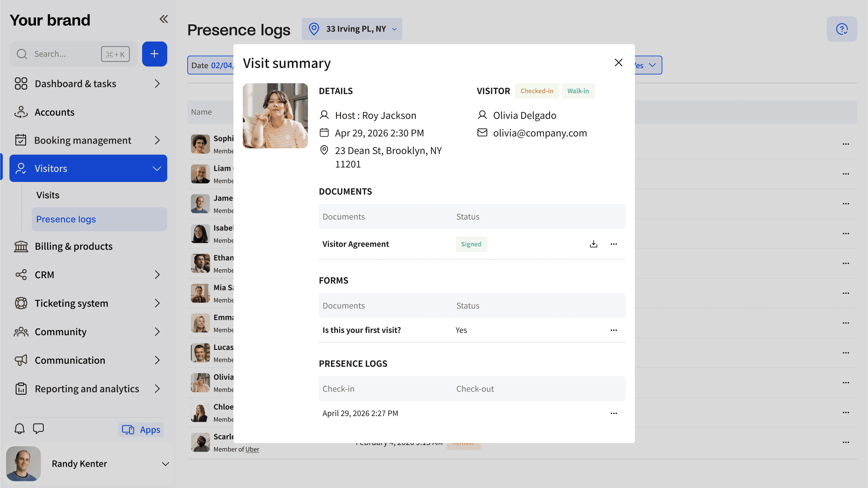
Task: Switch to the Visits page
Action: tap(47, 195)
